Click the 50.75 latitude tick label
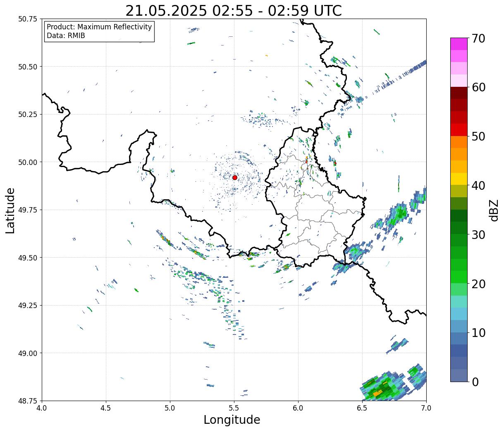Screen dimensions: 504x430 [x=27, y=19]
